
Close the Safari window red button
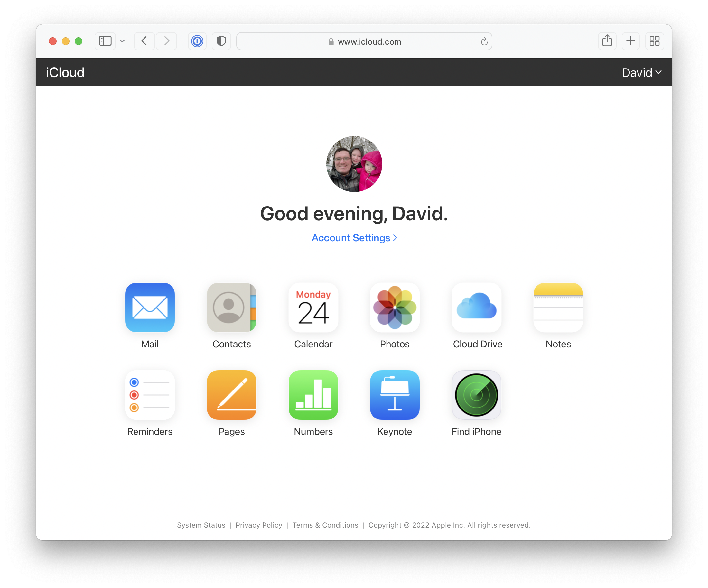tap(52, 41)
